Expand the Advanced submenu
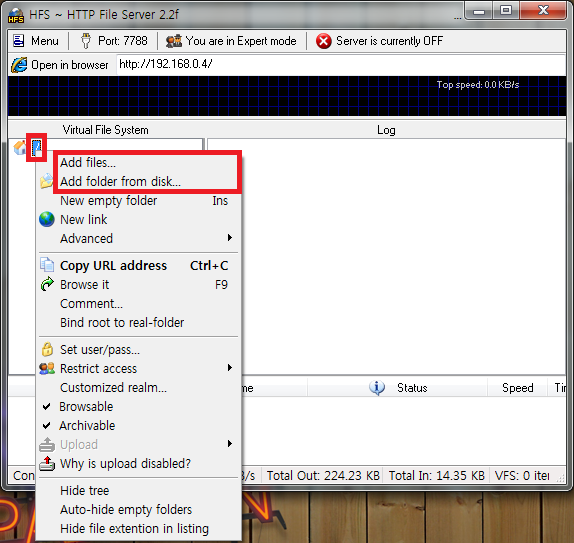 pos(139,239)
